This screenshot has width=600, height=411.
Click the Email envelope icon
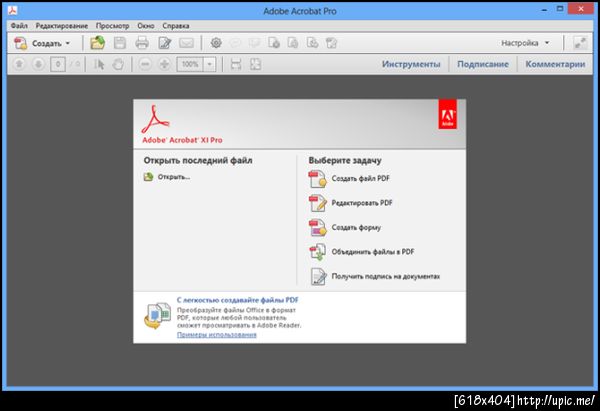tap(186, 43)
